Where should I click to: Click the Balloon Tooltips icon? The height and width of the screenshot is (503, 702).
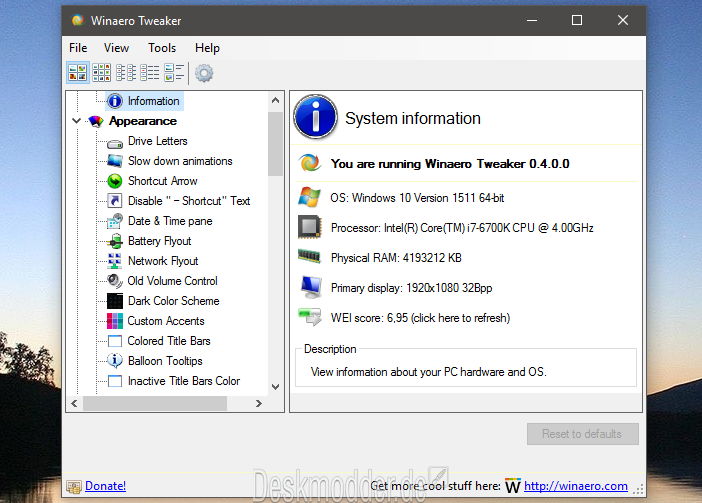115,361
